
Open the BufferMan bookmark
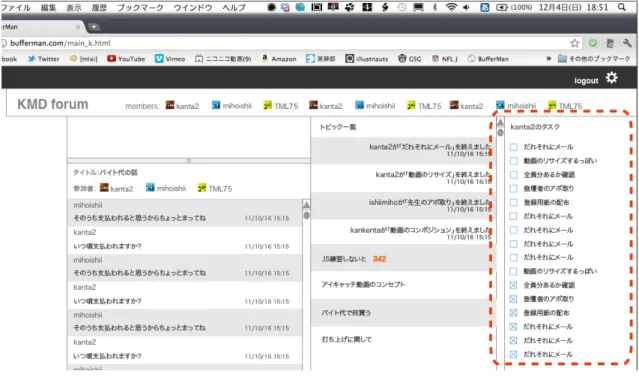click(x=488, y=59)
